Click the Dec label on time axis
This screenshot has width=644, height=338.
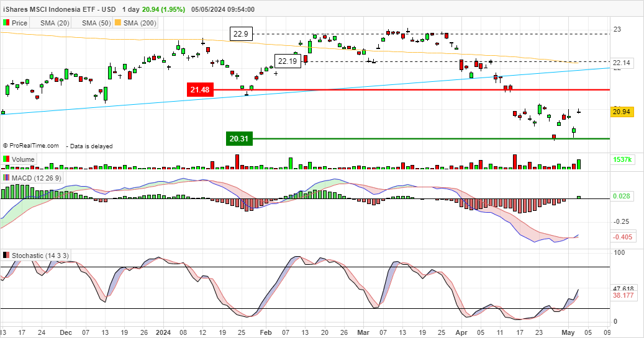pyautogui.click(x=66, y=332)
